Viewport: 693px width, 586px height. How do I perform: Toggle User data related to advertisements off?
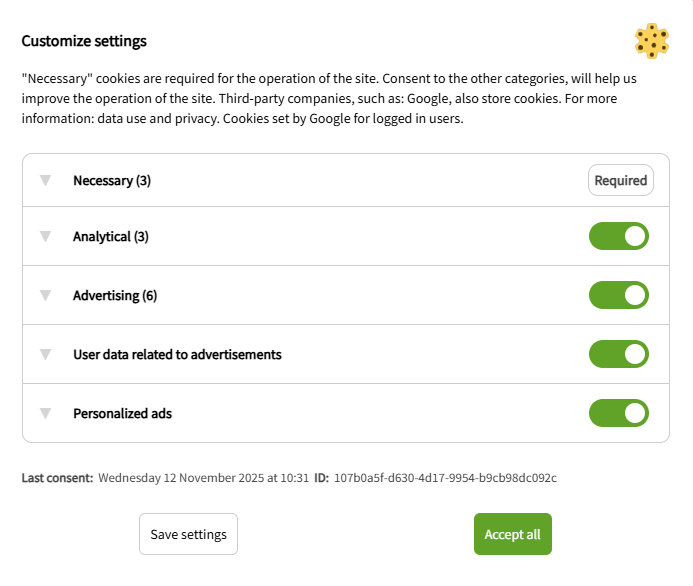pyautogui.click(x=619, y=354)
